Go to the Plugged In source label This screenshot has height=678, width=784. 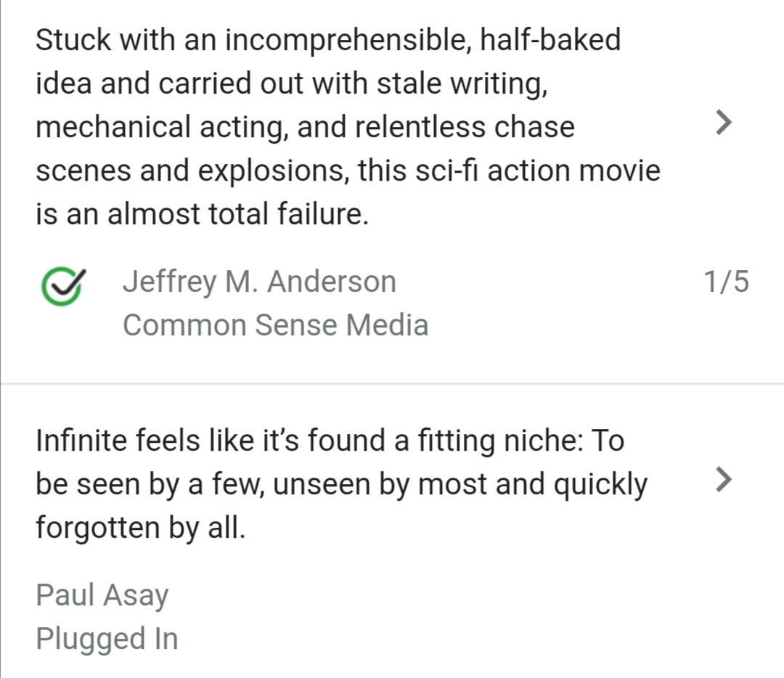coord(107,639)
